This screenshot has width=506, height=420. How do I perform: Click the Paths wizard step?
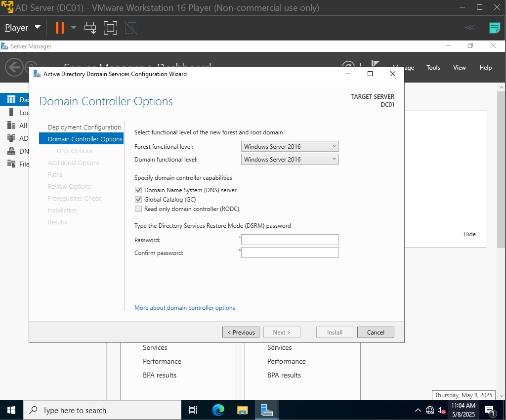point(55,175)
